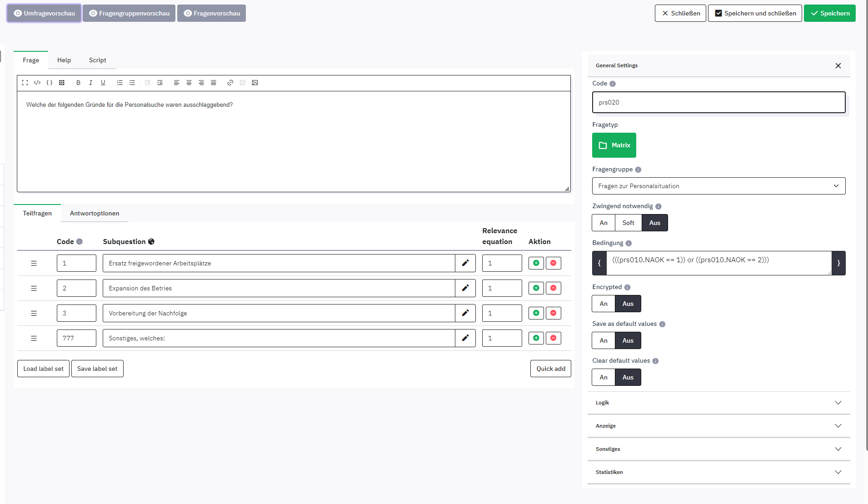Open Quick add for subquestions
This screenshot has width=868, height=504.
click(x=551, y=369)
